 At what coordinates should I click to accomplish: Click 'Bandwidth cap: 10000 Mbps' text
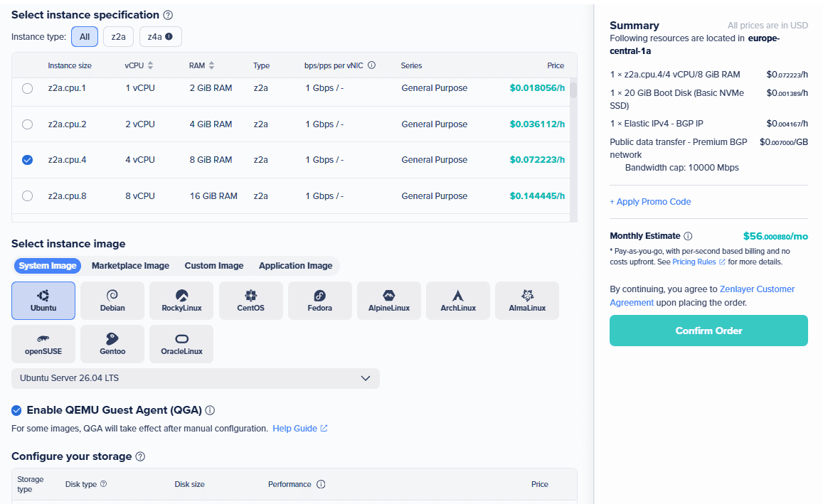(x=682, y=168)
